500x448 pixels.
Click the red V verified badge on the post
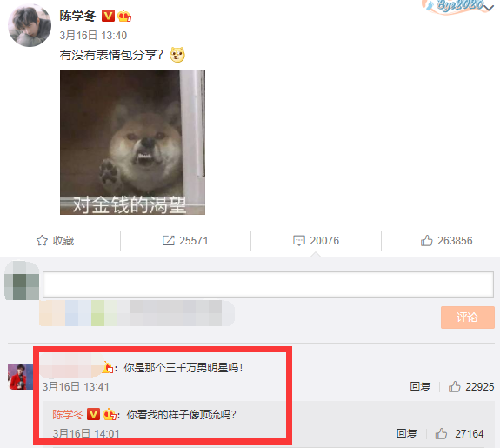point(108,16)
